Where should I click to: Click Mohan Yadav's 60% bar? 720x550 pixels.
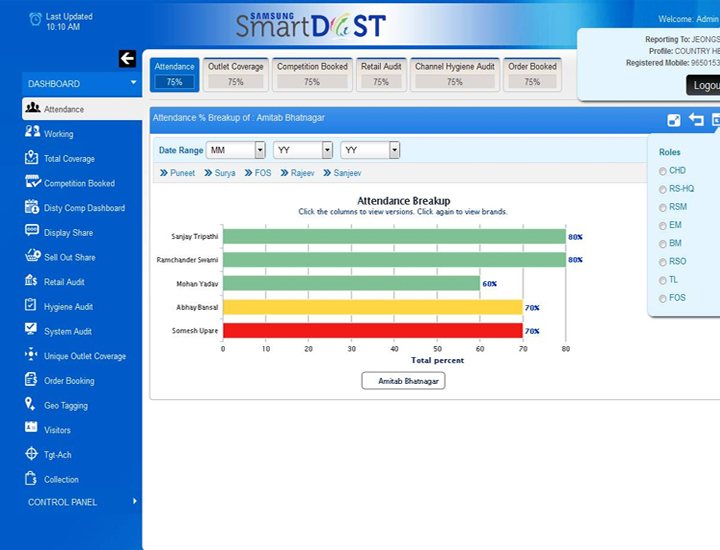[x=352, y=283]
